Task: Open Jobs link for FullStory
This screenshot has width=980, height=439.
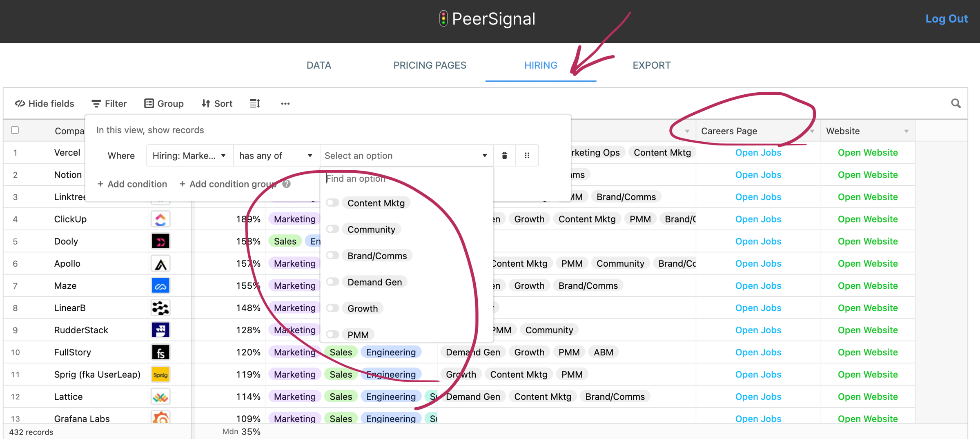Action: 758,352
